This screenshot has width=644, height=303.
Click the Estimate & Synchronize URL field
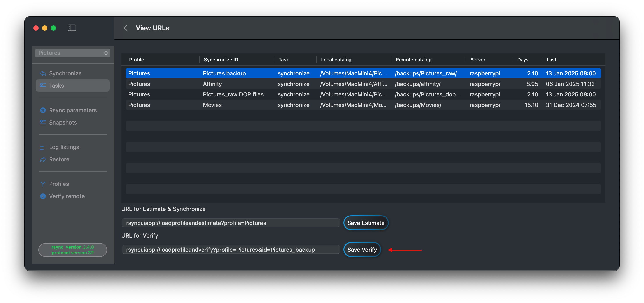[x=230, y=223]
